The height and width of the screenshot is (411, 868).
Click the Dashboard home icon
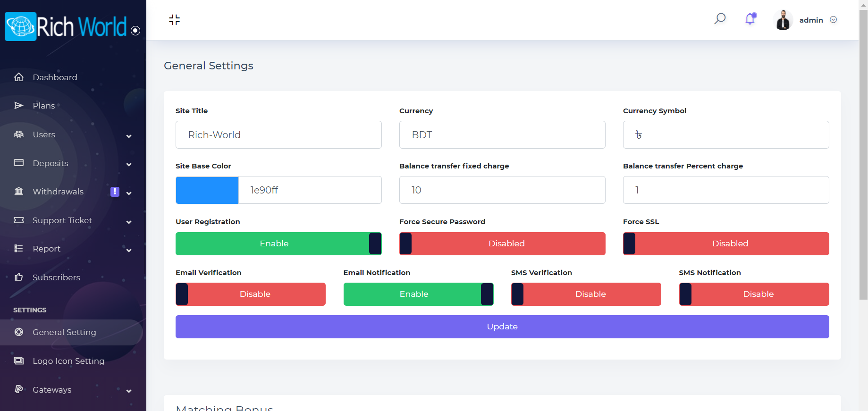tap(19, 77)
